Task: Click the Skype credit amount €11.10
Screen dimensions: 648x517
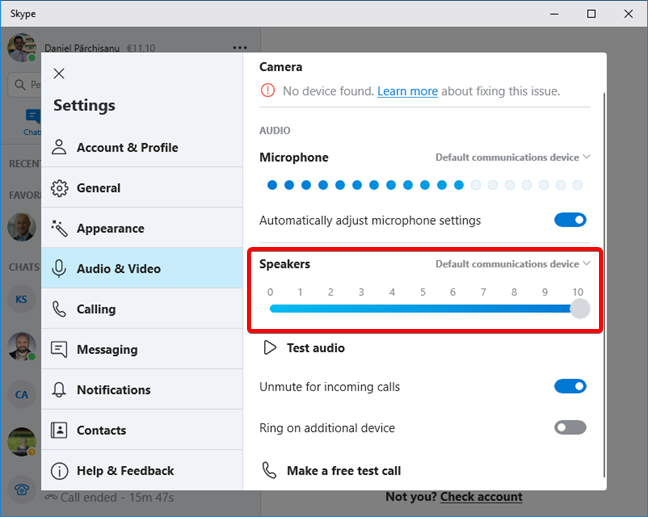Action: pyautogui.click(x=141, y=48)
